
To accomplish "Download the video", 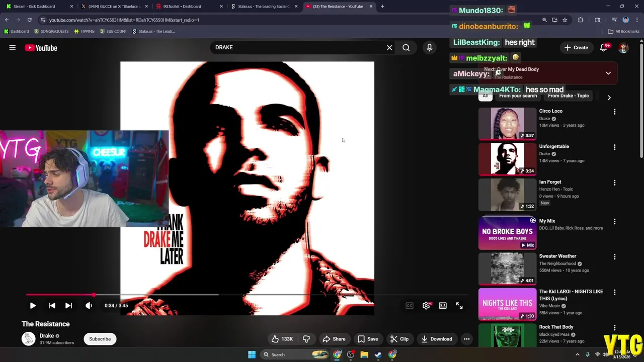I will pos(437,339).
